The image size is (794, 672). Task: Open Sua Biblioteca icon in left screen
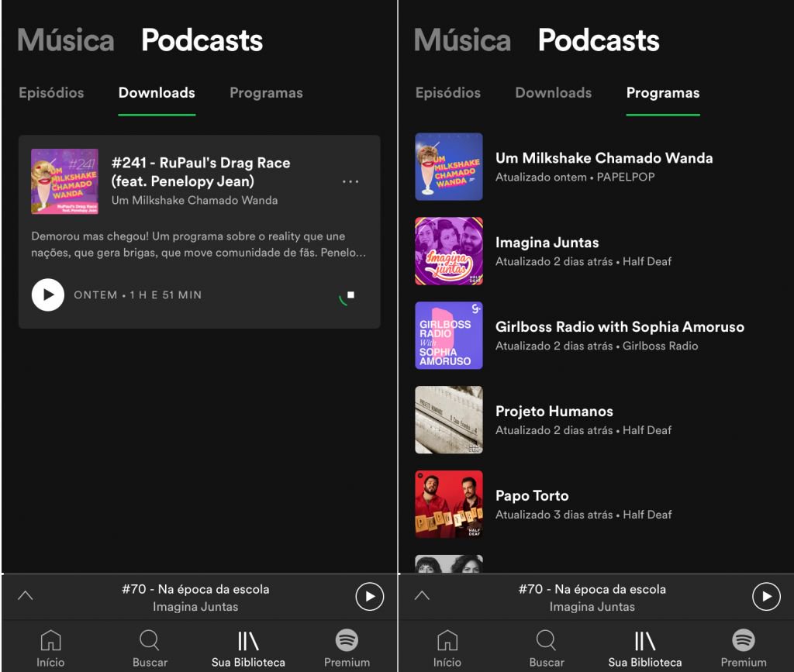point(248,641)
